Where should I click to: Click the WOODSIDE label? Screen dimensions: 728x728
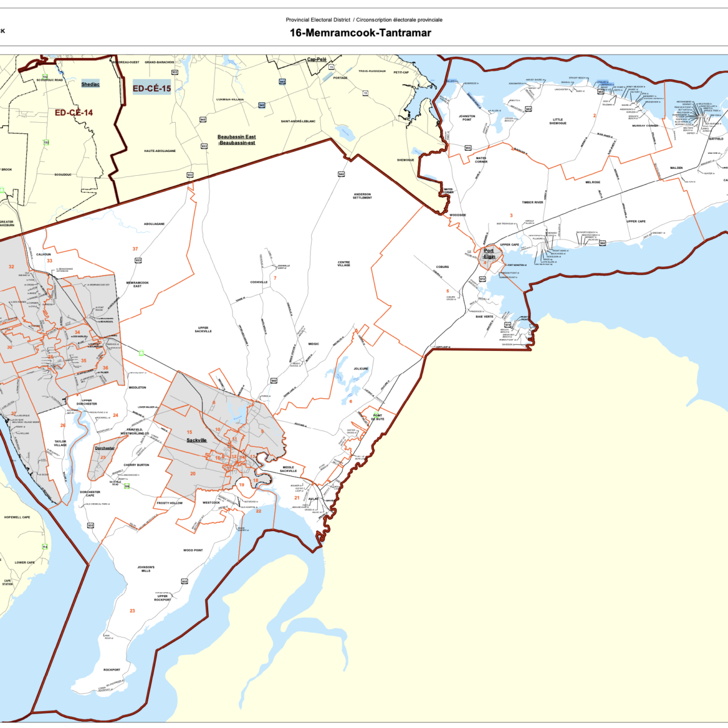point(458,216)
